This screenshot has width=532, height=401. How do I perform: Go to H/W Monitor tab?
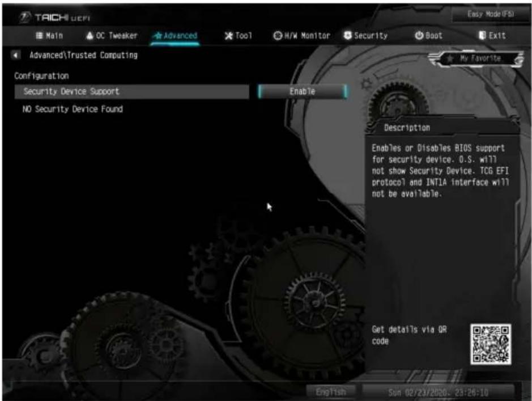click(x=301, y=36)
